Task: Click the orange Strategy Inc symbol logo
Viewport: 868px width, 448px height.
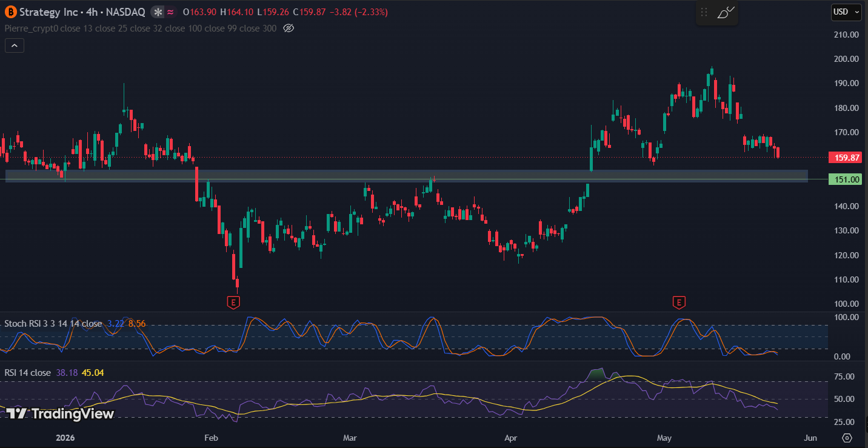Action: 10,12
